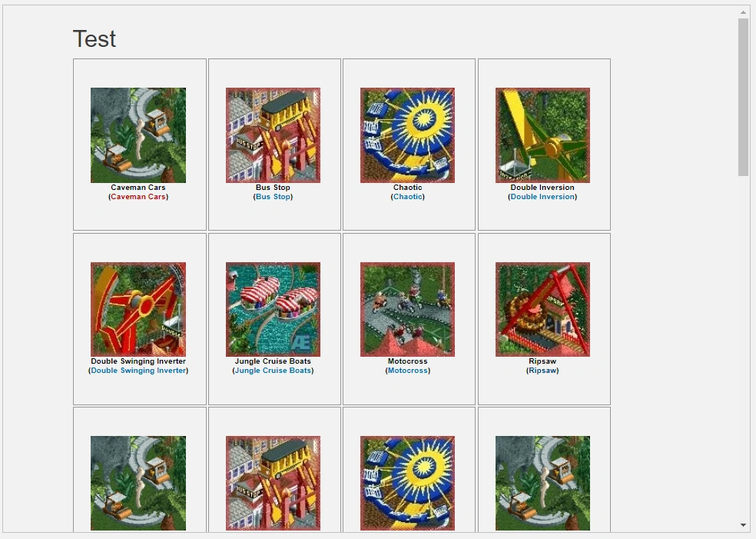Image resolution: width=756 pixels, height=539 pixels.
Task: Open the Double Inversion blue link
Action: [542, 197]
